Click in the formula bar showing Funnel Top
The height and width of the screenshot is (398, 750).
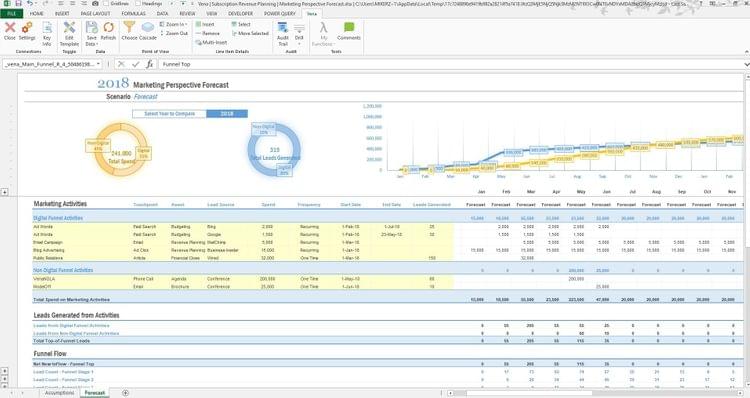pos(450,64)
